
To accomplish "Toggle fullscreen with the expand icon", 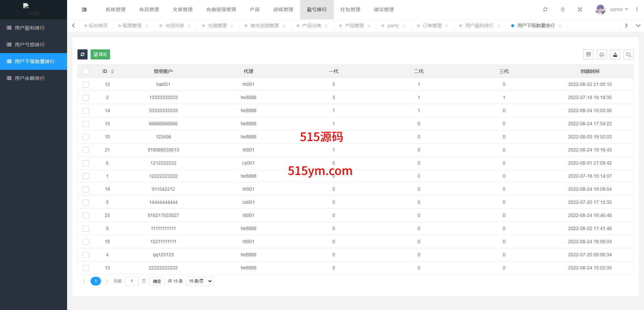I will 580,9.
